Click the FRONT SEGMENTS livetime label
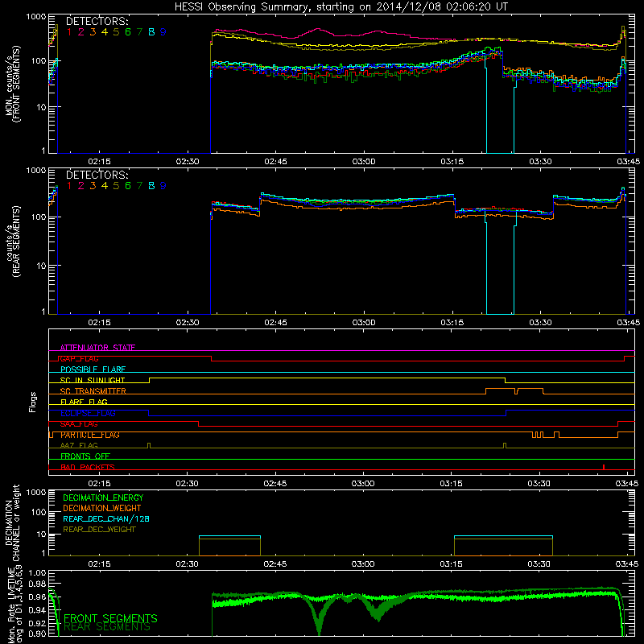 pos(110,618)
